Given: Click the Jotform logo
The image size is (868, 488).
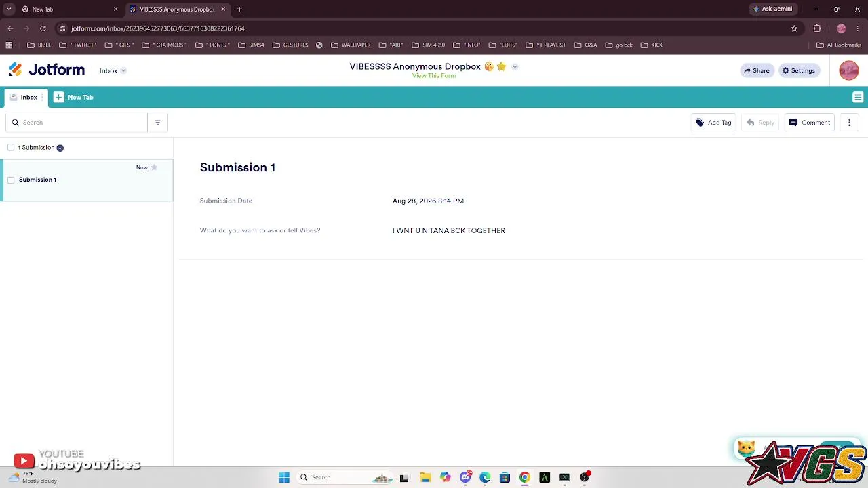Looking at the screenshot, I should (47, 70).
